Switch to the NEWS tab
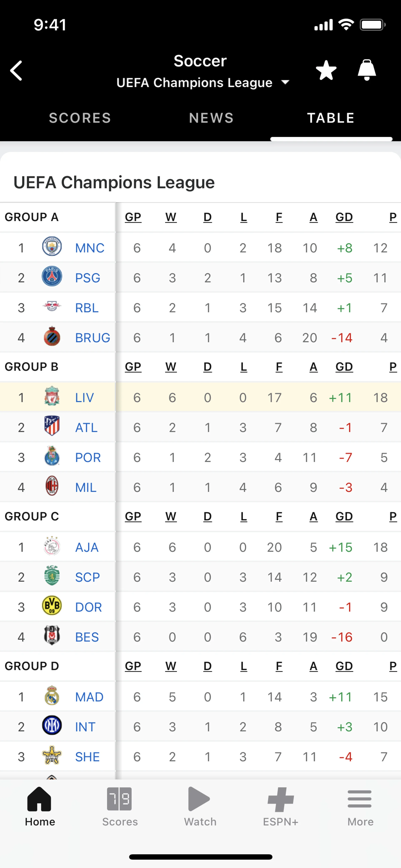The image size is (401, 868). tap(211, 118)
